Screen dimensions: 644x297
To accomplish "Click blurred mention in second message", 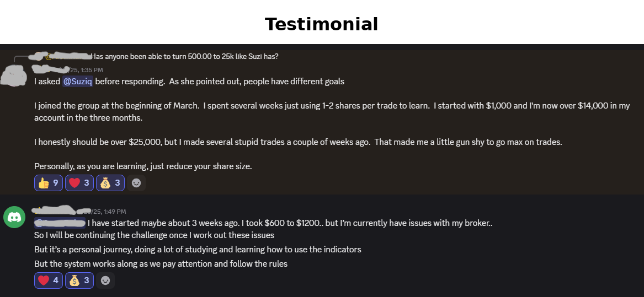I will pyautogui.click(x=60, y=223).
